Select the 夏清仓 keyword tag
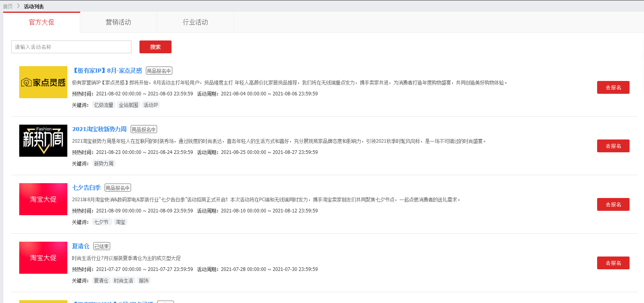This screenshot has height=303, width=644. 101,281
